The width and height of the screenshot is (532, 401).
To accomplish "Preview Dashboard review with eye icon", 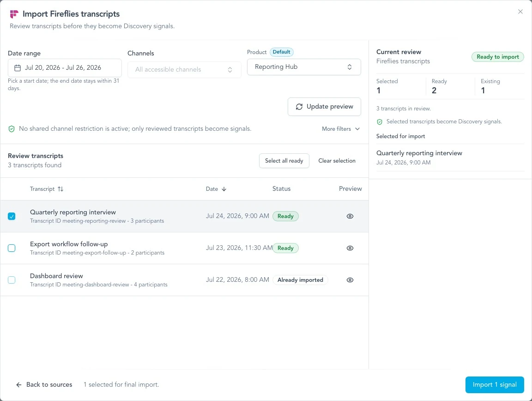I will 350,280.
